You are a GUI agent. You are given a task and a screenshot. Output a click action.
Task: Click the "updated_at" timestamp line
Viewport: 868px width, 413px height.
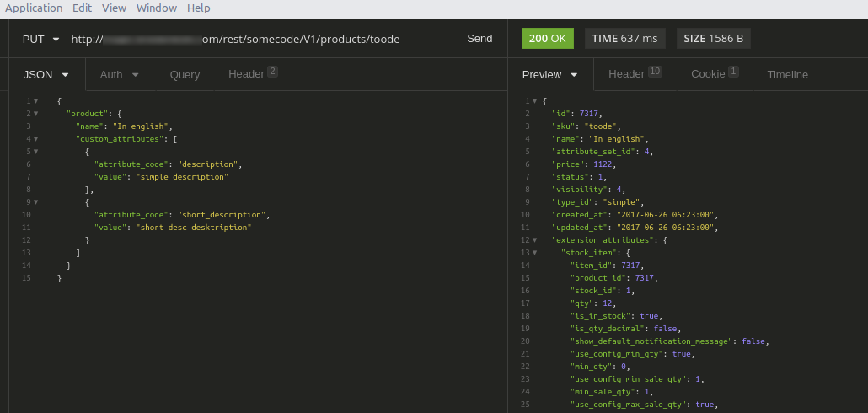(x=635, y=228)
